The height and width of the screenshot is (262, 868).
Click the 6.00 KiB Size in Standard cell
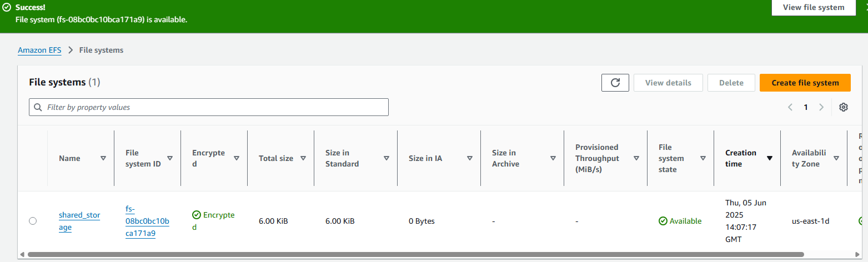coord(340,221)
